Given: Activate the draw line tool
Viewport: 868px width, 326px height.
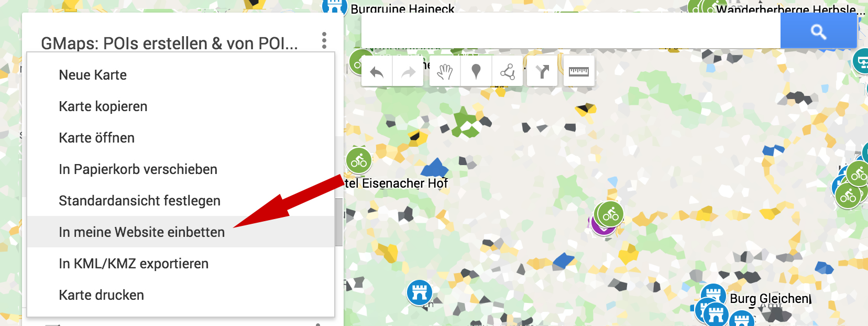Looking at the screenshot, I should pos(507,71).
